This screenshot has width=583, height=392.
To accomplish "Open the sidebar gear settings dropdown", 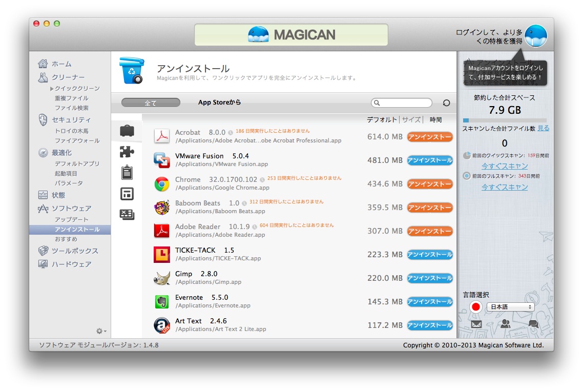I will tap(101, 331).
